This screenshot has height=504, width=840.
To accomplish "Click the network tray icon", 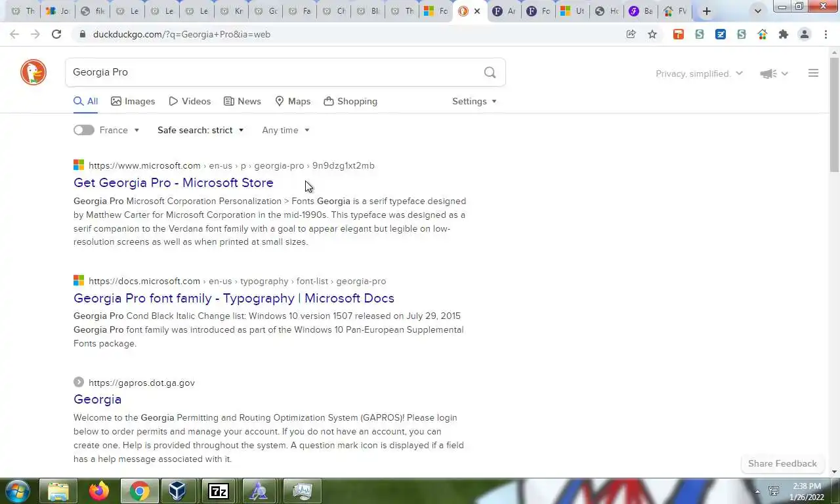I will pos(774,491).
